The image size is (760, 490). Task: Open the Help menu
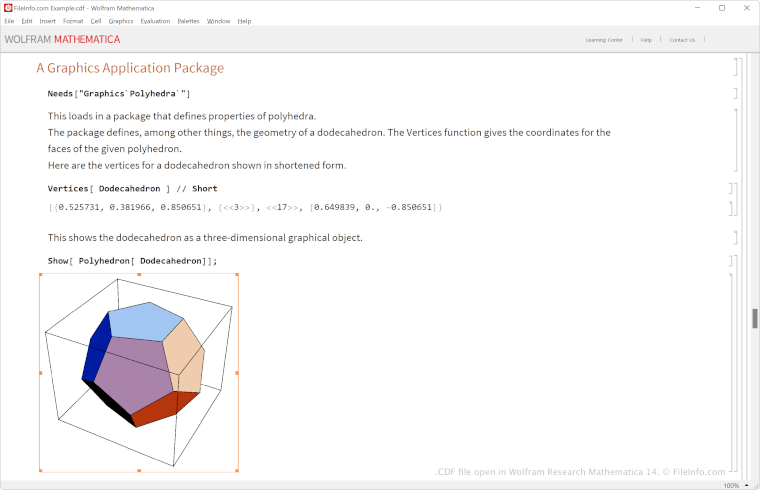click(x=244, y=21)
